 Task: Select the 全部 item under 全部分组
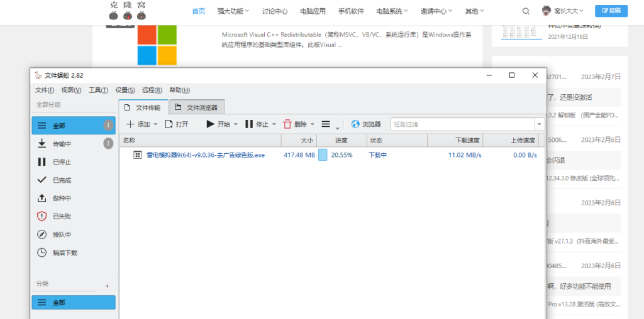tap(74, 126)
